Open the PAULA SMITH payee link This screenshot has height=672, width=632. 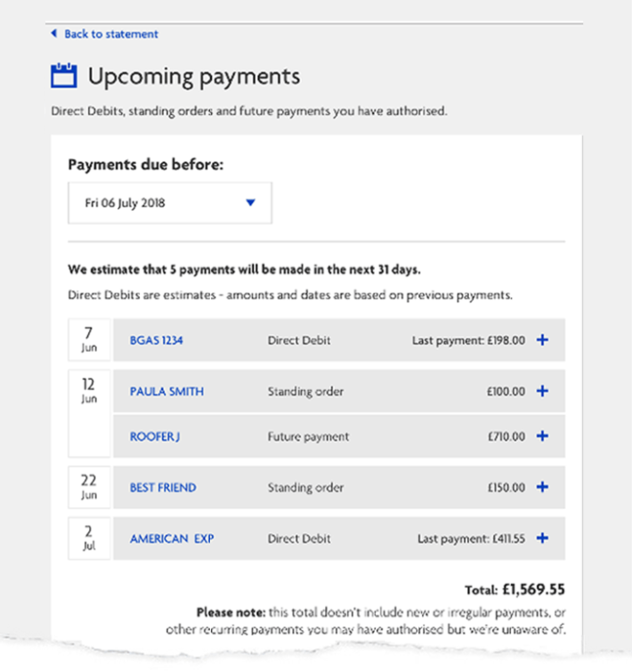[166, 392]
